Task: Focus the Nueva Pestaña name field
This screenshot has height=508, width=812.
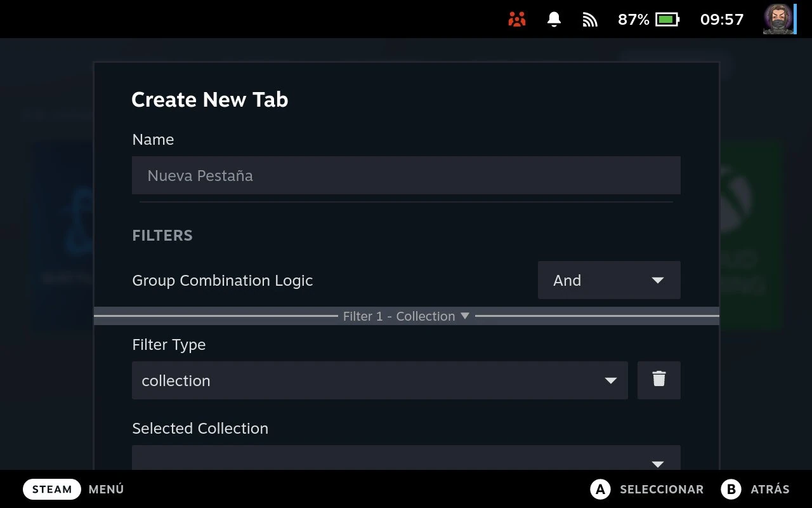Action: tap(406, 175)
